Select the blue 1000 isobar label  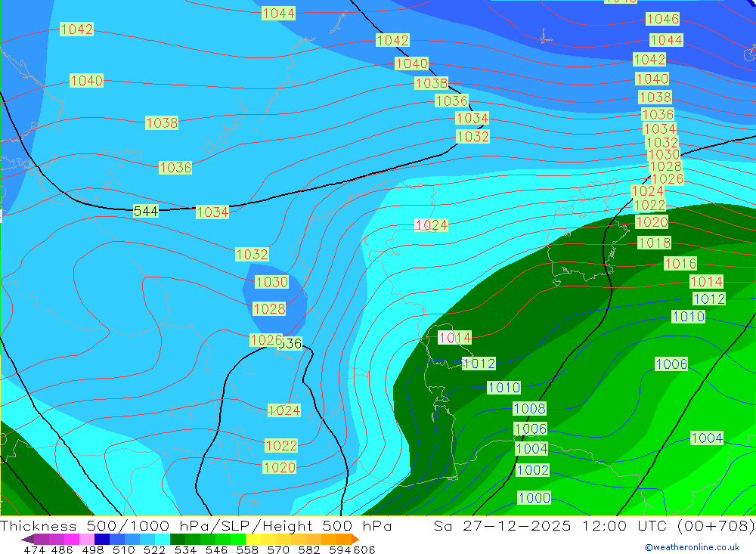tap(534, 497)
